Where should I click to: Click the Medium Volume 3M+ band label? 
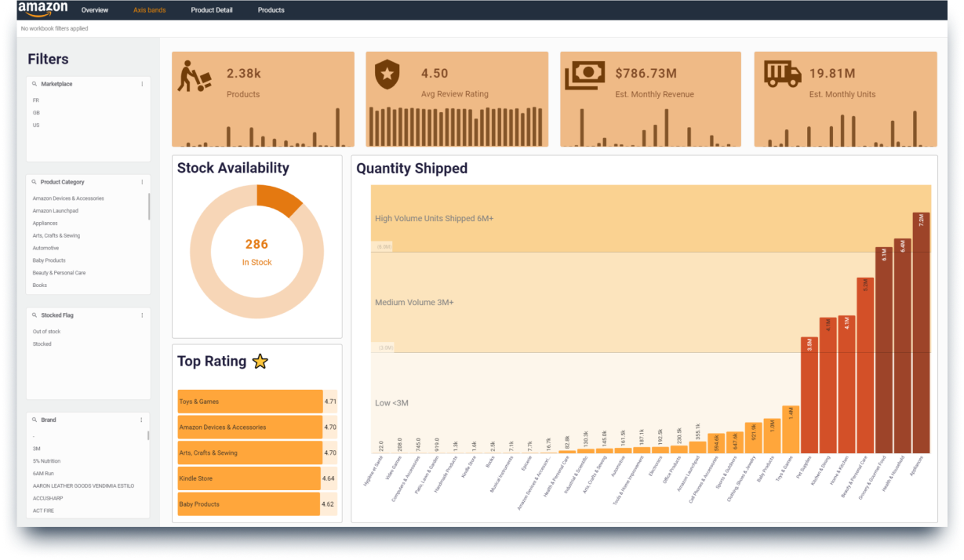[x=414, y=303]
